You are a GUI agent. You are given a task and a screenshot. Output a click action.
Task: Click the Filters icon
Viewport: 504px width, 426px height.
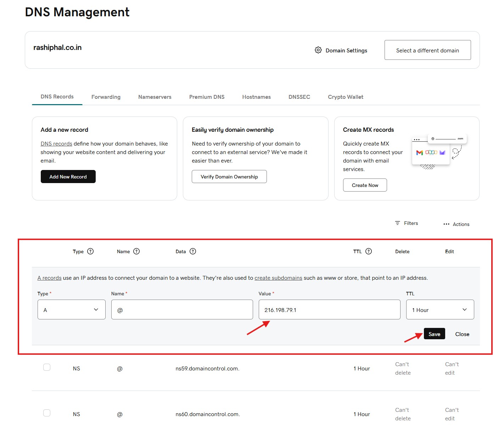point(397,223)
